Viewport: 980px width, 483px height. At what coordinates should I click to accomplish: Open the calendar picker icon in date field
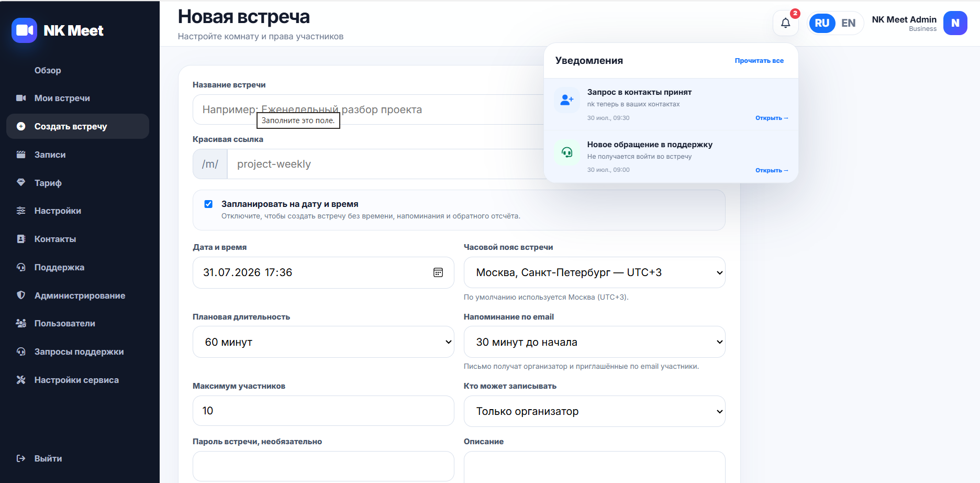click(x=438, y=272)
